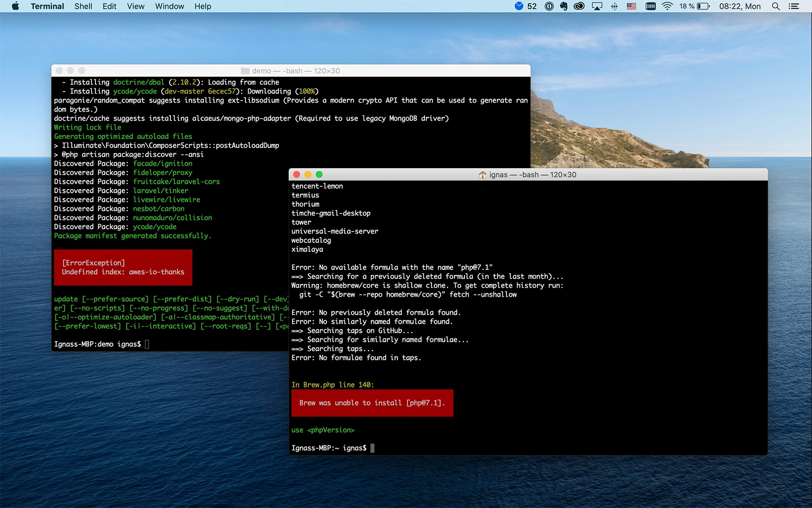The width and height of the screenshot is (812, 508).
Task: Minimize the inactive demo terminal window
Action: (70, 70)
